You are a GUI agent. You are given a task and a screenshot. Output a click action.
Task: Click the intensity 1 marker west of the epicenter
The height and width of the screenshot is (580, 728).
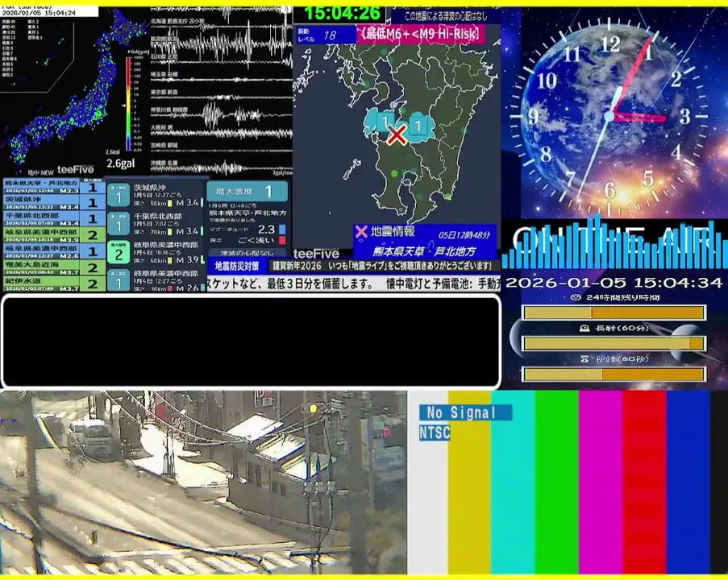coord(384,122)
